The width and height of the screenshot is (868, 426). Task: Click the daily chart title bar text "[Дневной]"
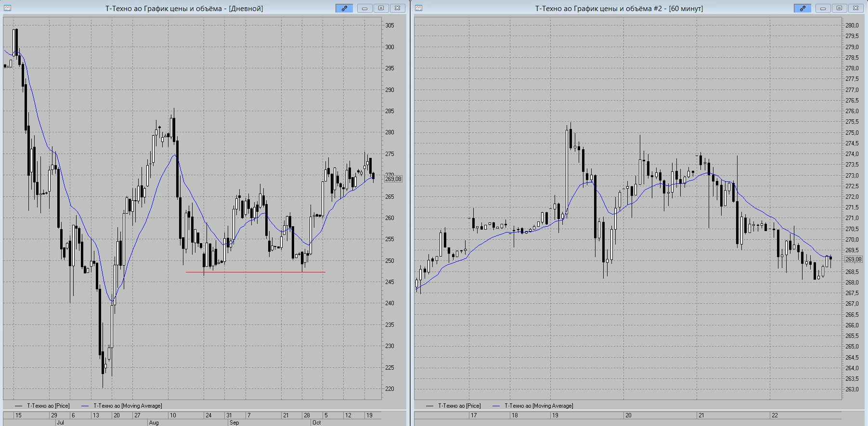point(246,9)
